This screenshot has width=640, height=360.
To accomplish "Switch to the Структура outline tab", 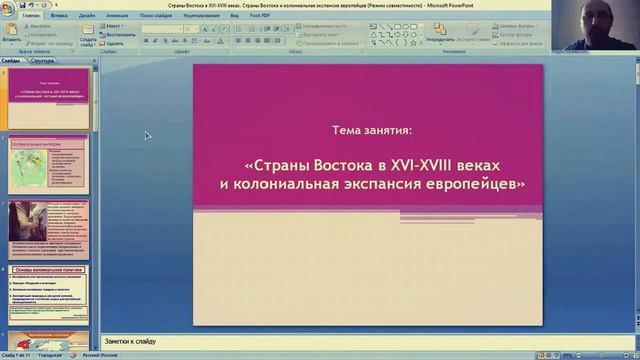I will pyautogui.click(x=42, y=61).
